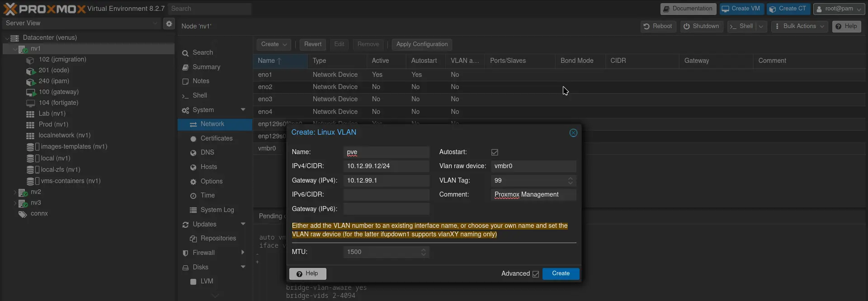Open the Network menu item
The image size is (868, 301).
(215, 124)
